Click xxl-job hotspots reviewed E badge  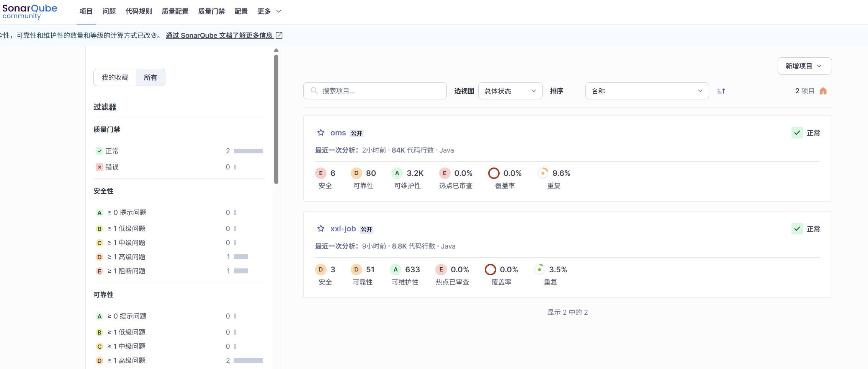(x=441, y=270)
